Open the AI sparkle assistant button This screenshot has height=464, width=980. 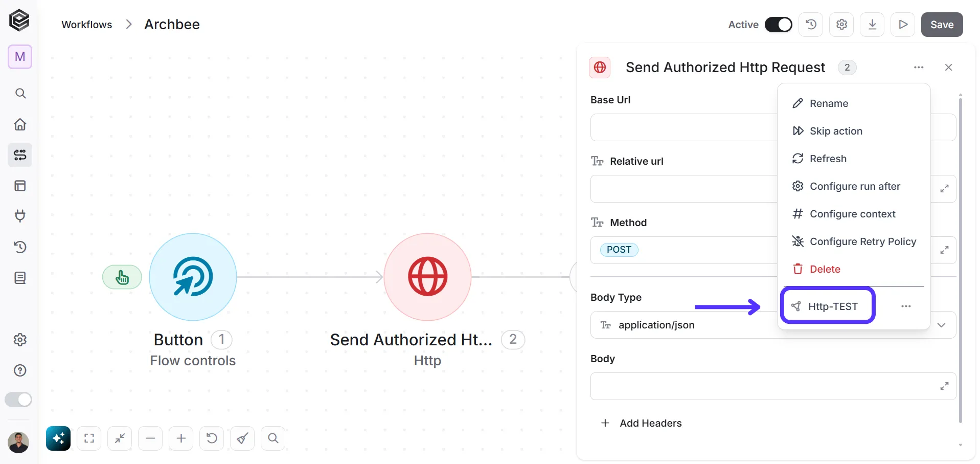(58, 438)
